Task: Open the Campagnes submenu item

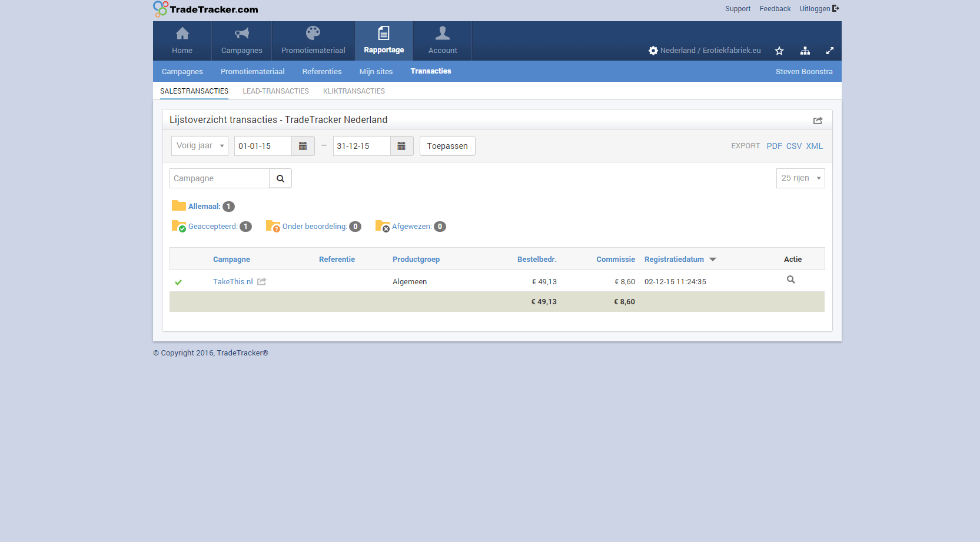Action: point(182,71)
